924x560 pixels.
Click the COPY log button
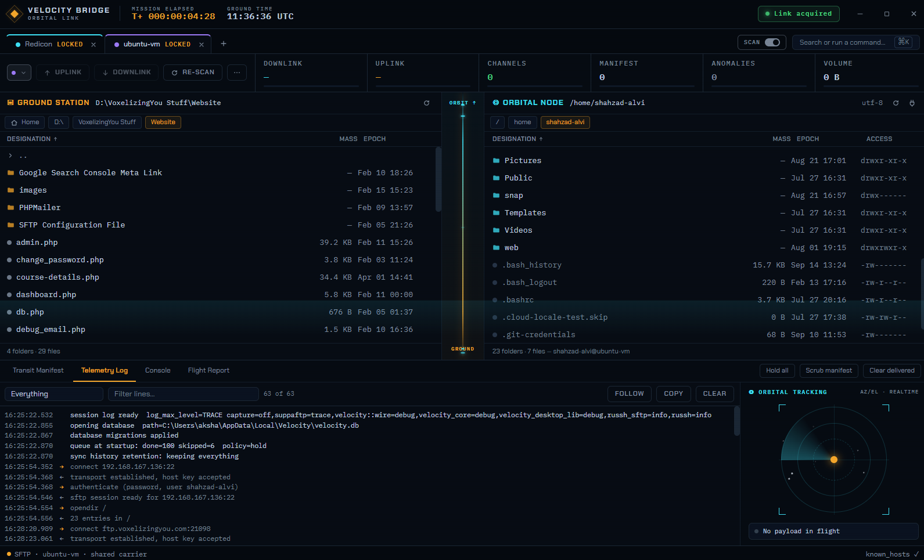point(674,394)
